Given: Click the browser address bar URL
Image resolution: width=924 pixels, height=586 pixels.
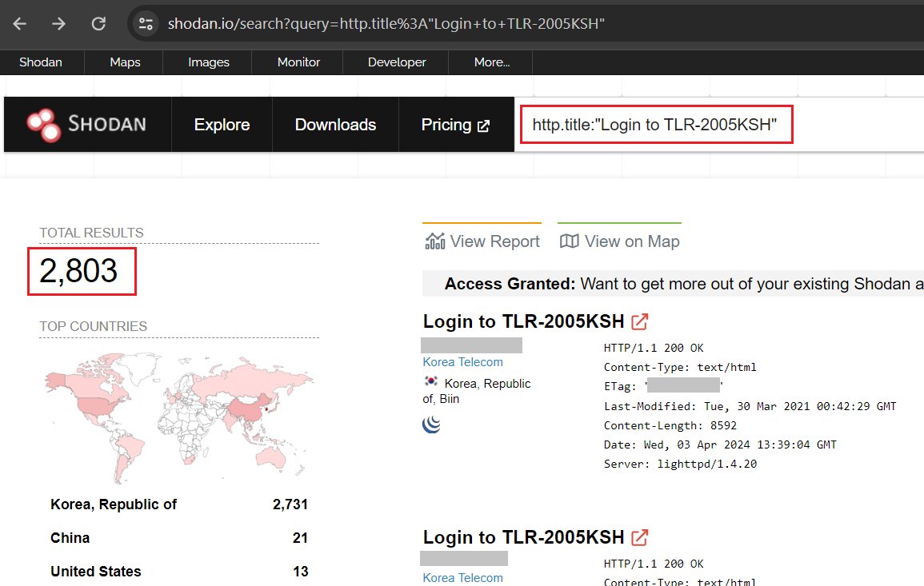Looking at the screenshot, I should point(386,23).
